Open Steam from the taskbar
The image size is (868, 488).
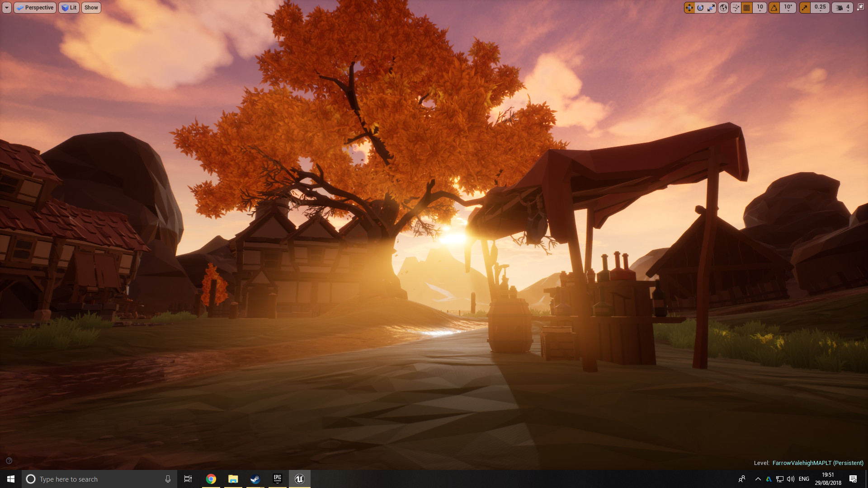255,479
